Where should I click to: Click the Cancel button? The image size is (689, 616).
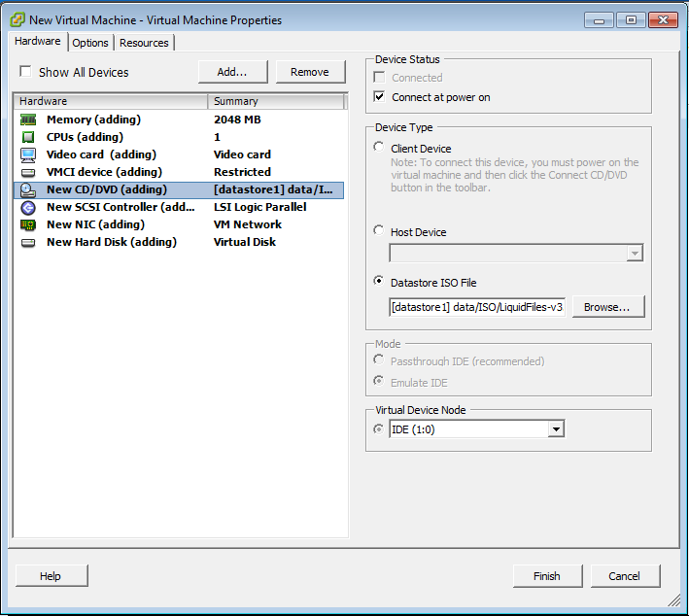pos(625,575)
